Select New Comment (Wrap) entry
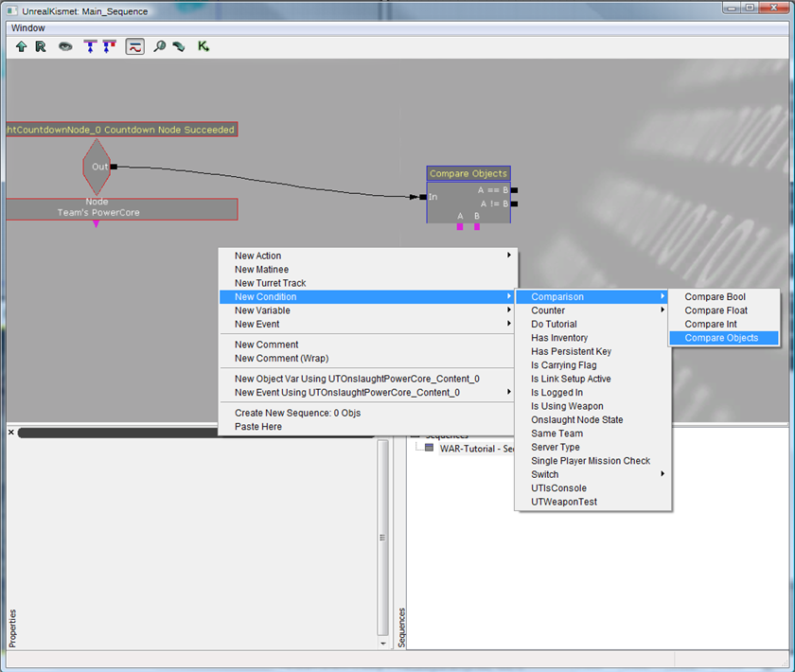The height and width of the screenshot is (672, 795). [367, 358]
